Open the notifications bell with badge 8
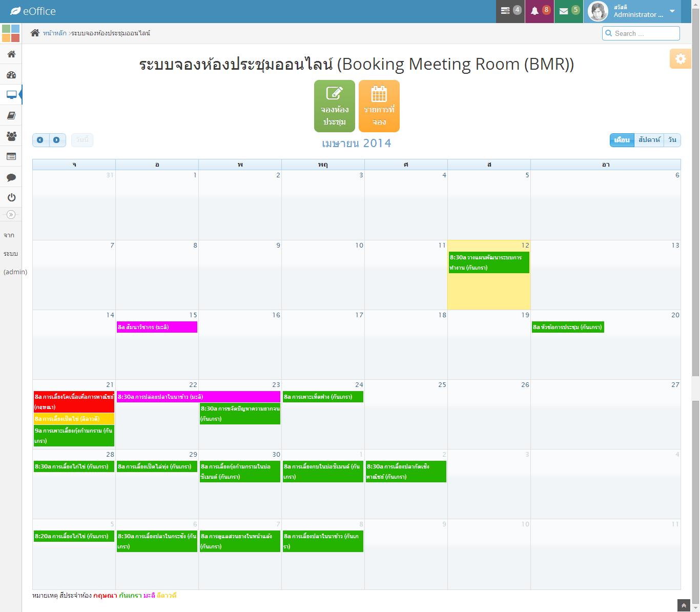Viewport: 700px width, 612px height. coord(540,11)
